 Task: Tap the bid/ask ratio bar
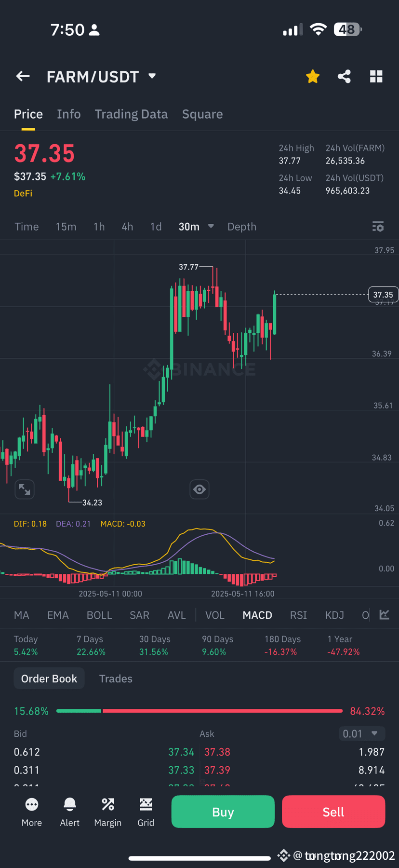[199, 711]
